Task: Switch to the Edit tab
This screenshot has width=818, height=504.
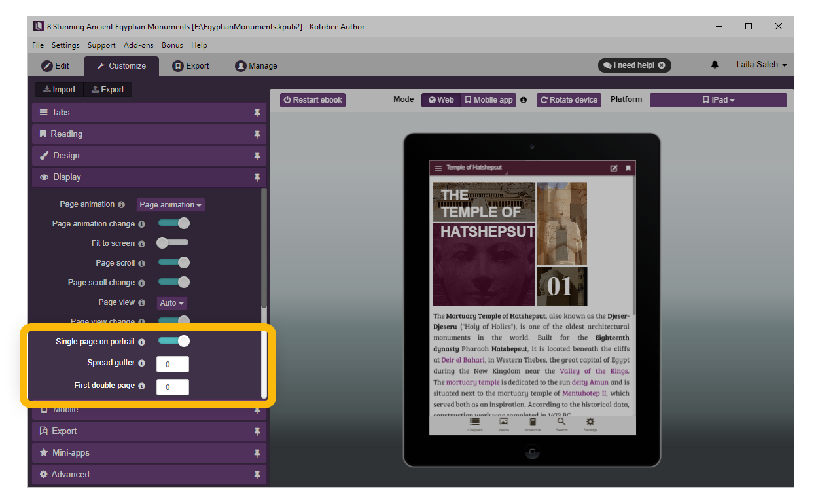Action: 56,66
